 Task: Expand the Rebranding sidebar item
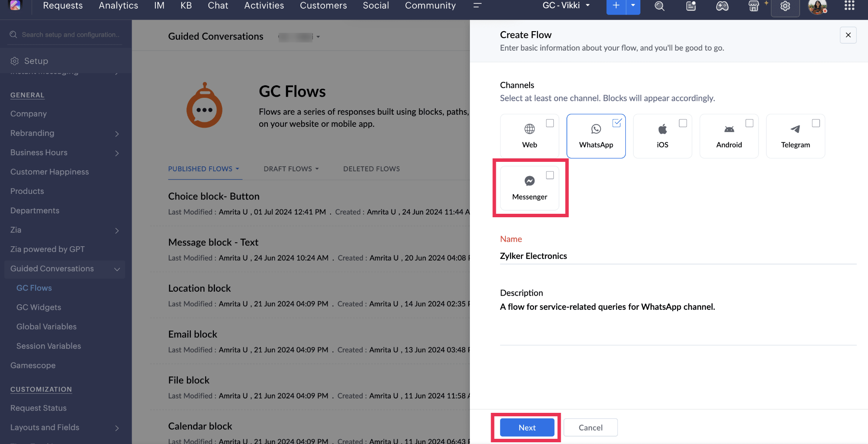(x=117, y=134)
